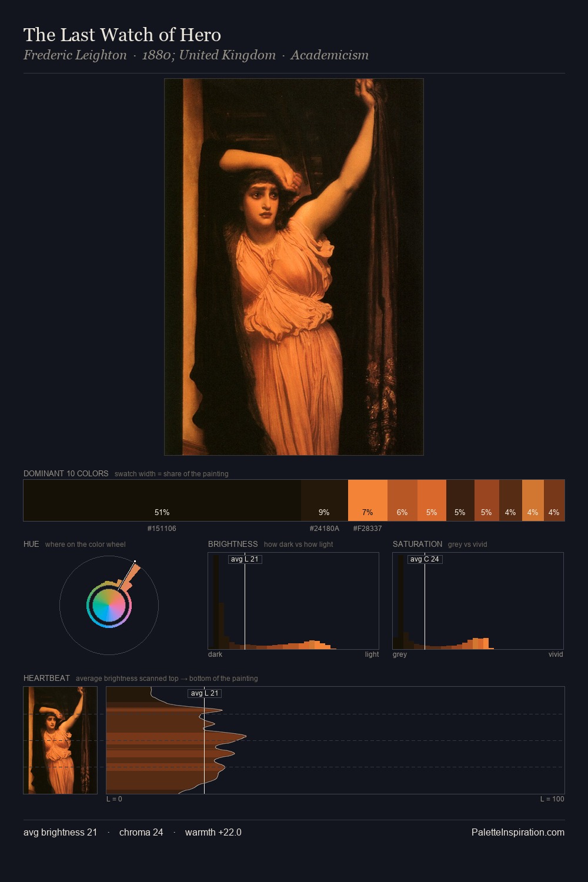
Task: Click the #151106 hex label
Action: pos(162,529)
